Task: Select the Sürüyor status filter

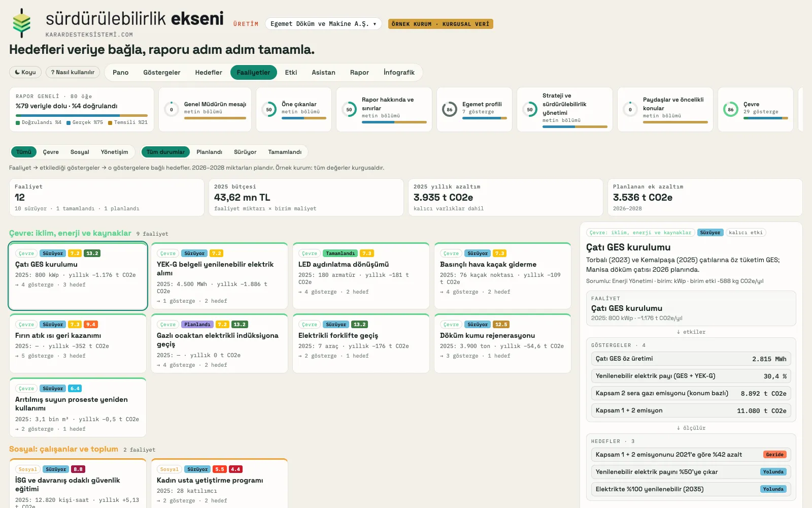Action: click(x=245, y=152)
